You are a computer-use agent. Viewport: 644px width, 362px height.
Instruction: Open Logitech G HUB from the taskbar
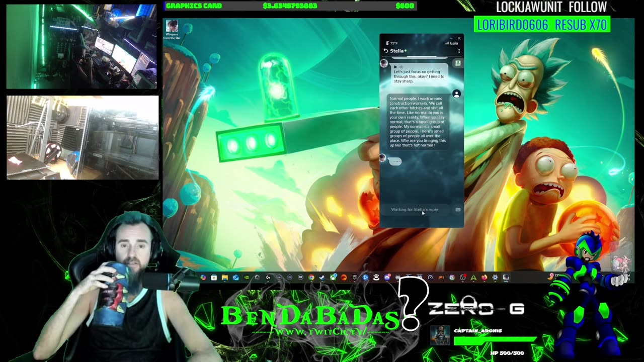click(x=268, y=277)
